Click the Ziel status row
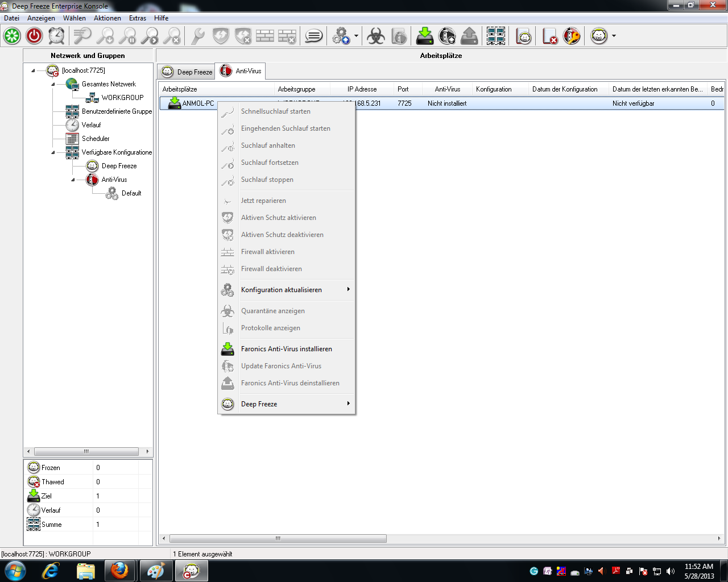The image size is (728, 582). (88, 496)
